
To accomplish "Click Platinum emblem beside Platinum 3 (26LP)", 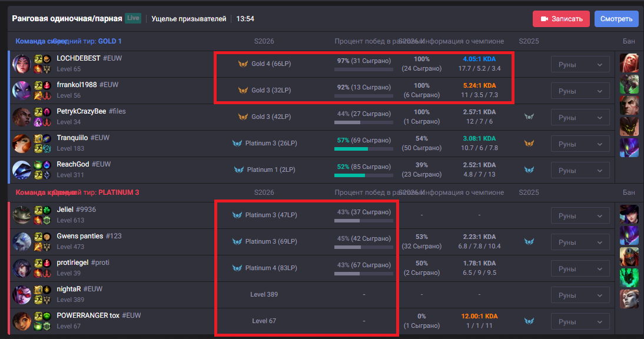I will (237, 143).
